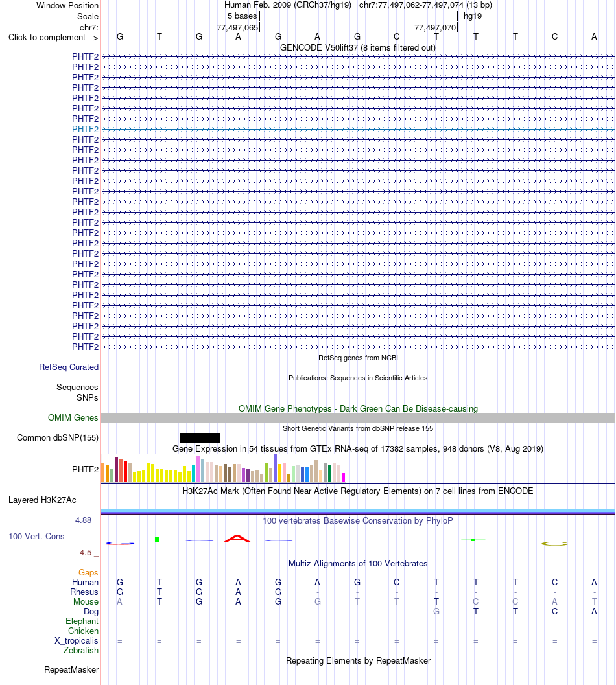
Task: Open 'Multiz Alignments of 100 Vertebrates' title
Action: 358,564
